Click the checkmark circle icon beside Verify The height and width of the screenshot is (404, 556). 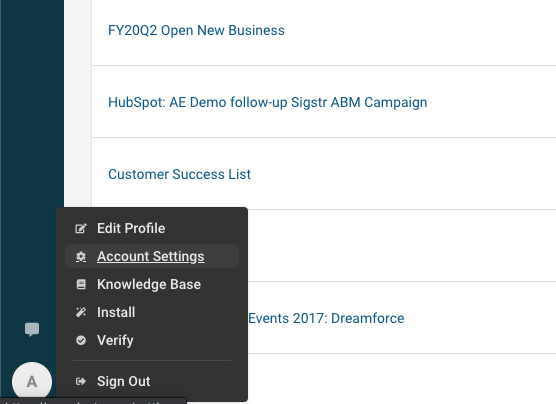click(x=81, y=341)
